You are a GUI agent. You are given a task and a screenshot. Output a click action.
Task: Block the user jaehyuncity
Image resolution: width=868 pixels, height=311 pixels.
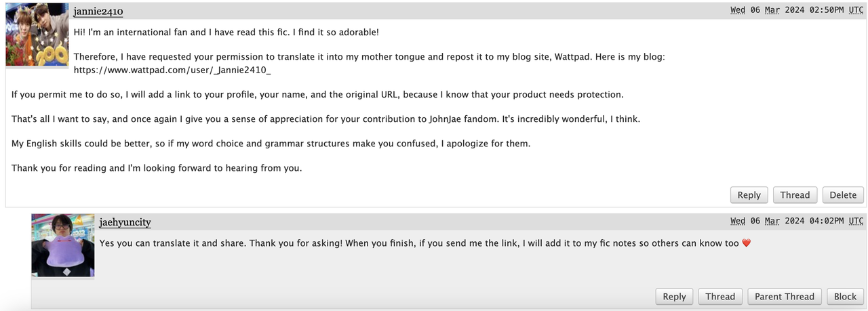click(845, 296)
